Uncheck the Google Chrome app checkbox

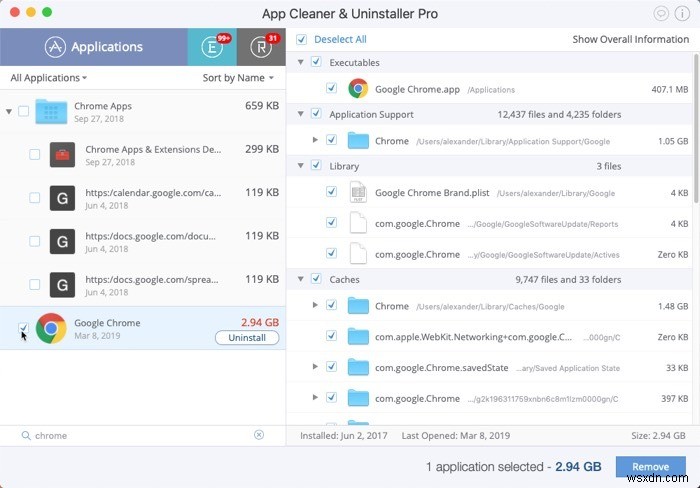[x=24, y=328]
